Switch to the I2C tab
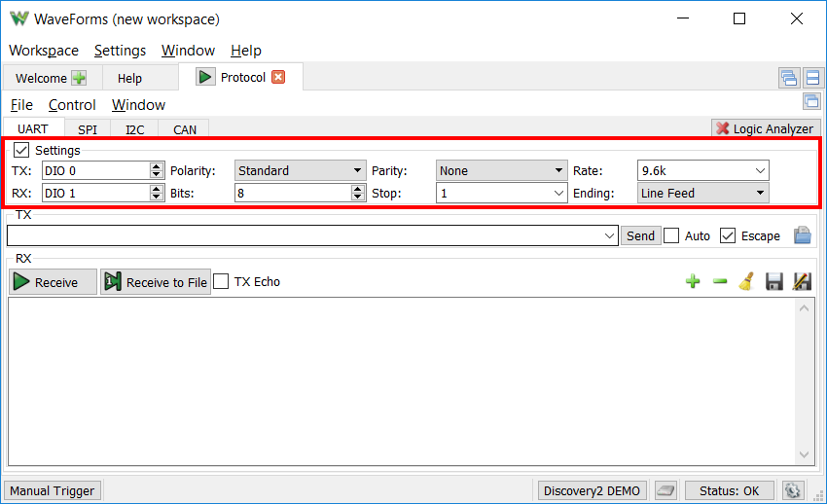 click(x=134, y=129)
